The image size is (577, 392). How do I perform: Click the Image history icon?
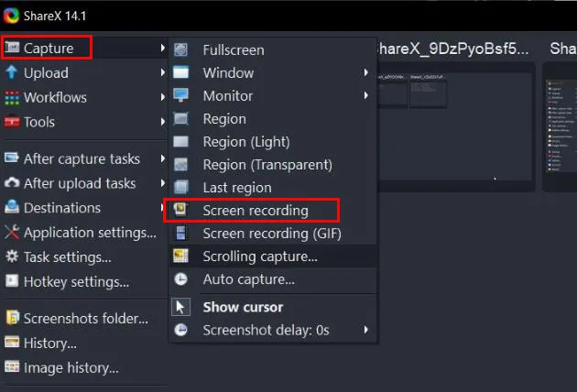tap(12, 367)
